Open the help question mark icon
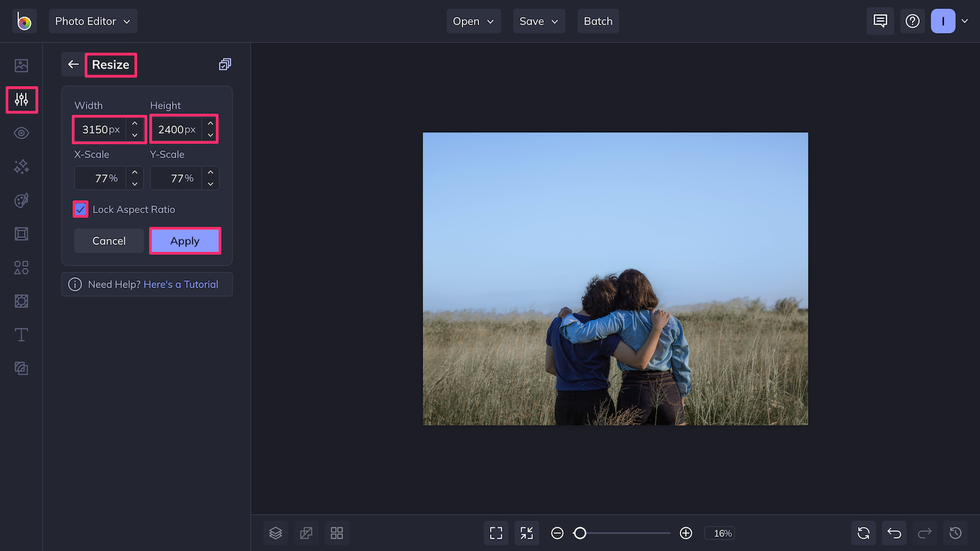The width and height of the screenshot is (980, 551). pos(913,21)
